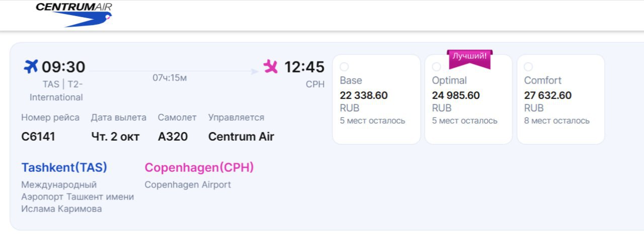Click the 12:45 arrival time

pos(304,67)
